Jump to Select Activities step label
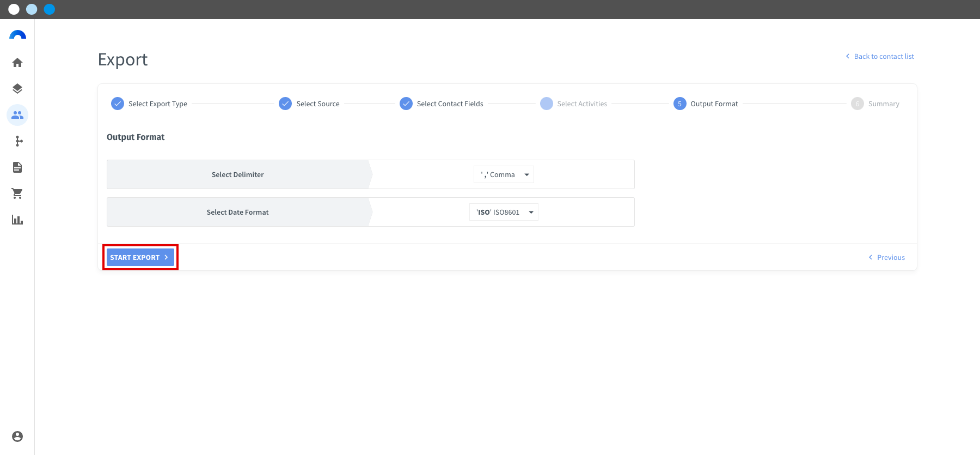The image size is (980, 455). 582,104
